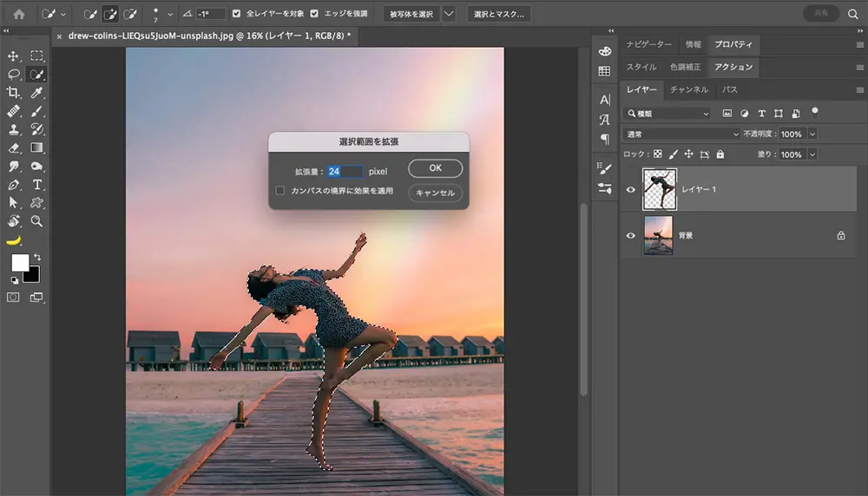The image size is (868, 496).
Task: Open the ナビゲーター panel tab
Action: pos(649,44)
